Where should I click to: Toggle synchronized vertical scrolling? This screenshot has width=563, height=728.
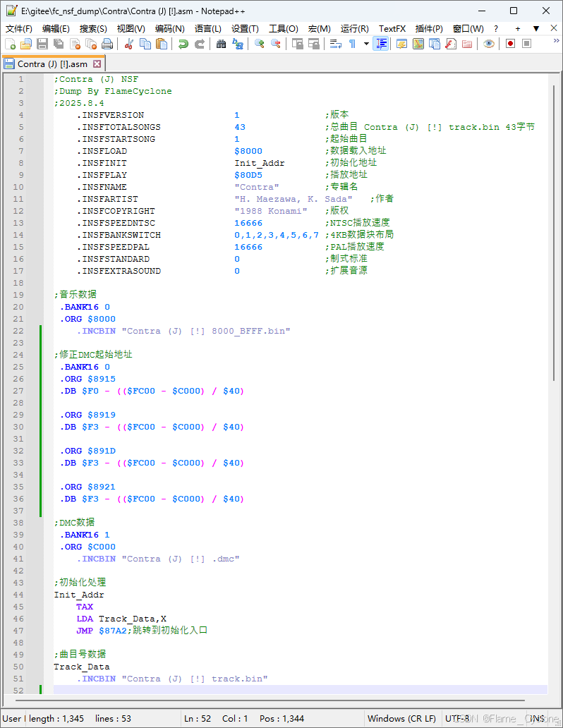pos(298,44)
